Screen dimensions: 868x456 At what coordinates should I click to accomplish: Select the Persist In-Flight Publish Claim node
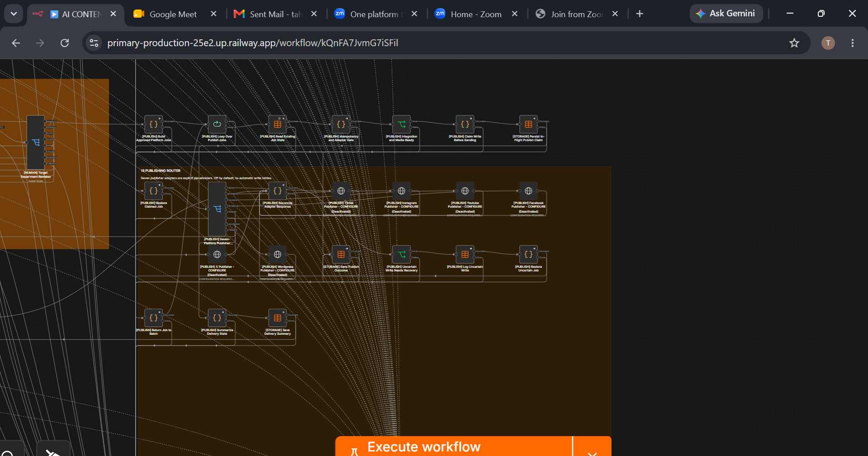point(528,124)
